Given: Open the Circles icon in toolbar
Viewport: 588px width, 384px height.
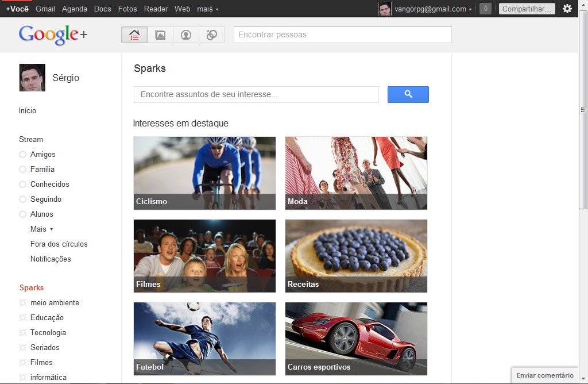Looking at the screenshot, I should coord(212,35).
